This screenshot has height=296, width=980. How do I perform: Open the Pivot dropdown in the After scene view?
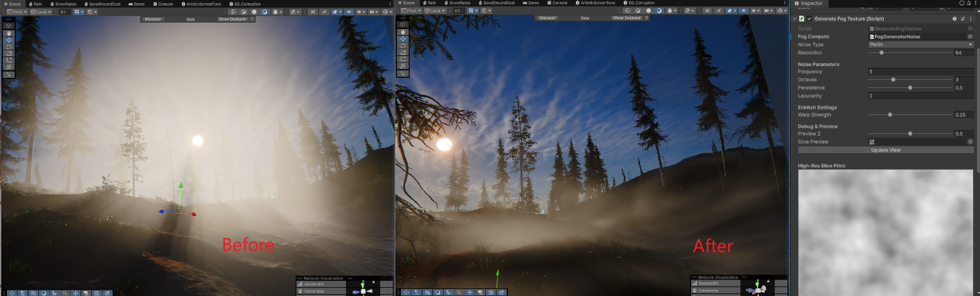click(x=411, y=11)
